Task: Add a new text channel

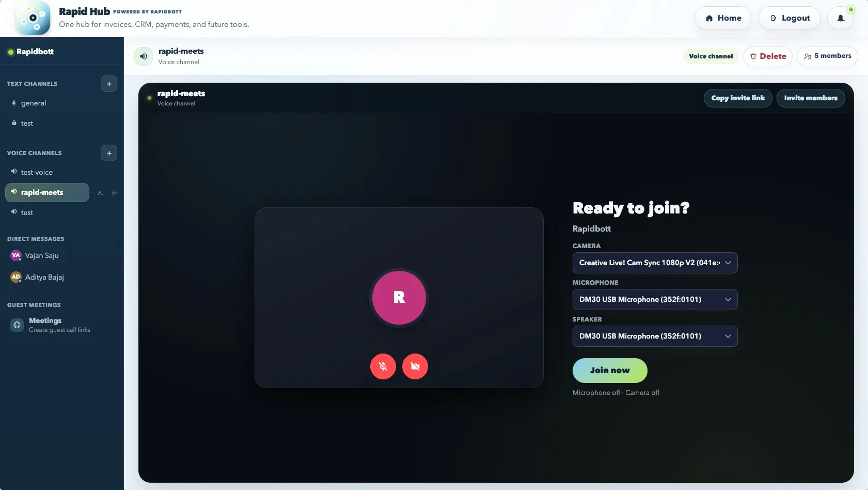Action: pos(109,84)
